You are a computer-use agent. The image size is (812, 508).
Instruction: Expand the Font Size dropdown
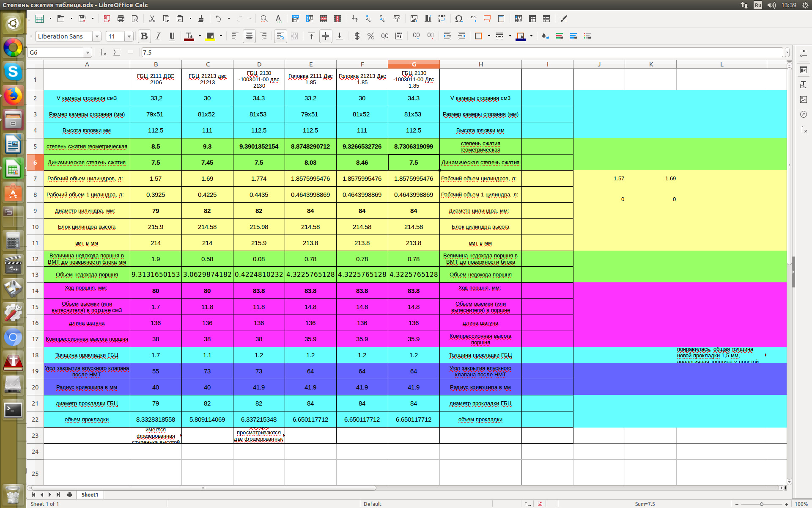129,37
